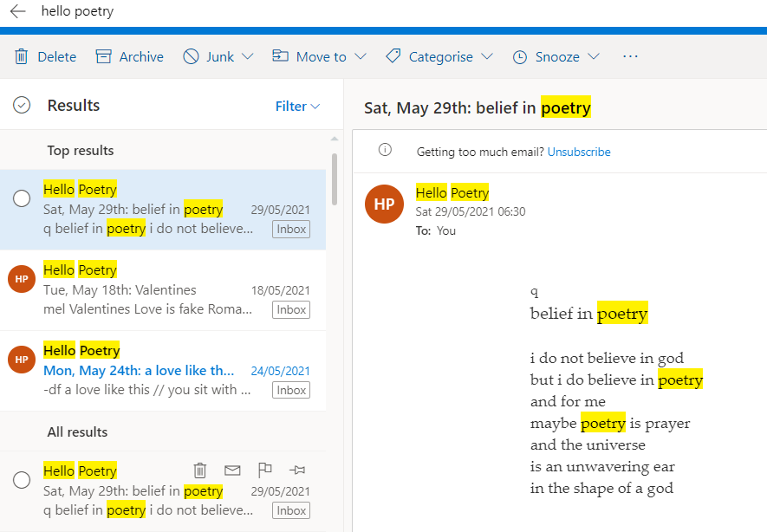Open the Filter dropdown
The image size is (767, 532).
297,106
